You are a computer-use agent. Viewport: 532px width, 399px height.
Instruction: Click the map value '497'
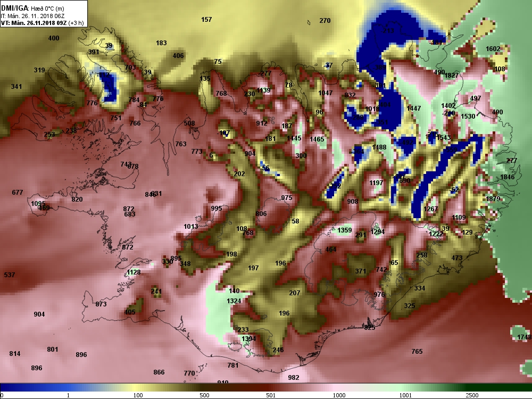(475, 98)
